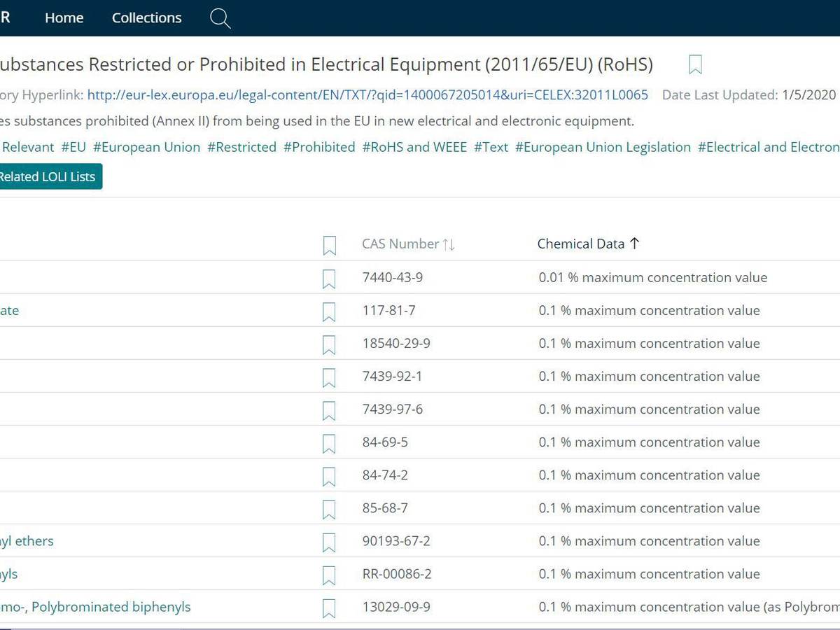Viewport: 840px width, 630px height.
Task: Go to the Home menu
Action: click(64, 18)
